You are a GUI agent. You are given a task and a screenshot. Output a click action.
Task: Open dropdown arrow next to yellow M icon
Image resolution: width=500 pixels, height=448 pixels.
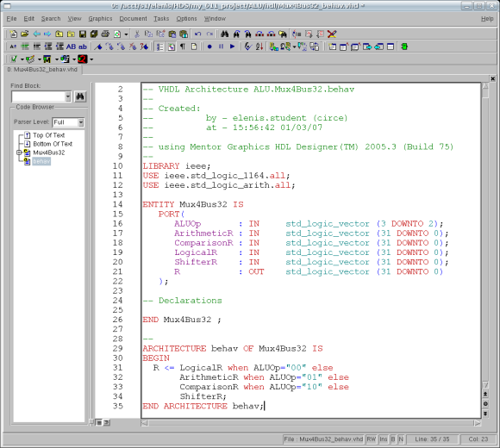[x=56, y=59]
